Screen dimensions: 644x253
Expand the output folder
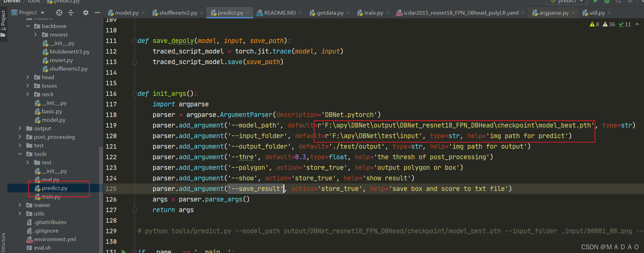tap(20, 129)
